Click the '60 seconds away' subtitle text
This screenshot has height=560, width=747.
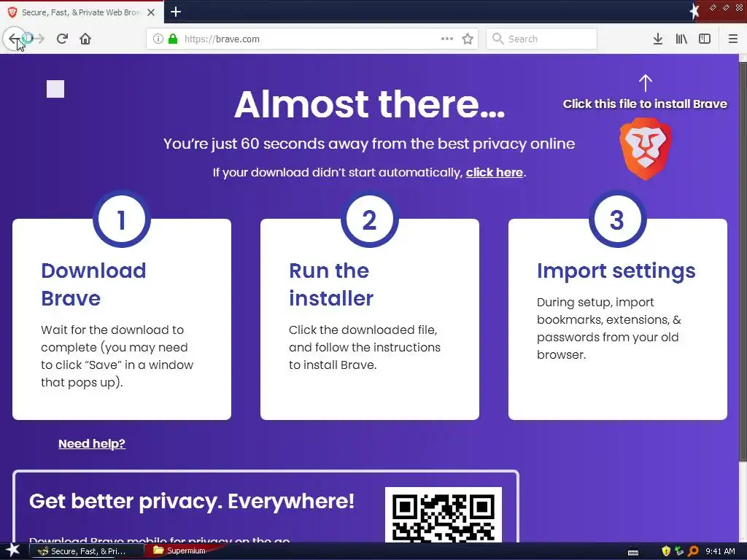pos(369,144)
